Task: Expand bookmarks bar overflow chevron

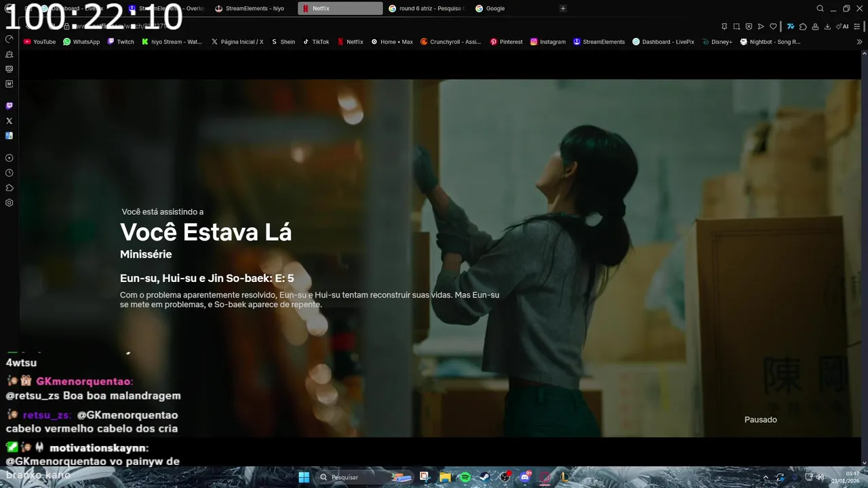Action: coord(859,41)
